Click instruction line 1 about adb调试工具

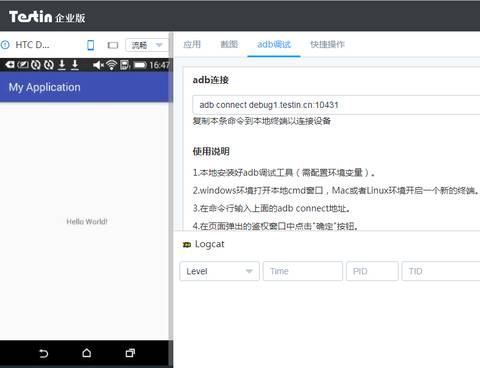coord(284,173)
